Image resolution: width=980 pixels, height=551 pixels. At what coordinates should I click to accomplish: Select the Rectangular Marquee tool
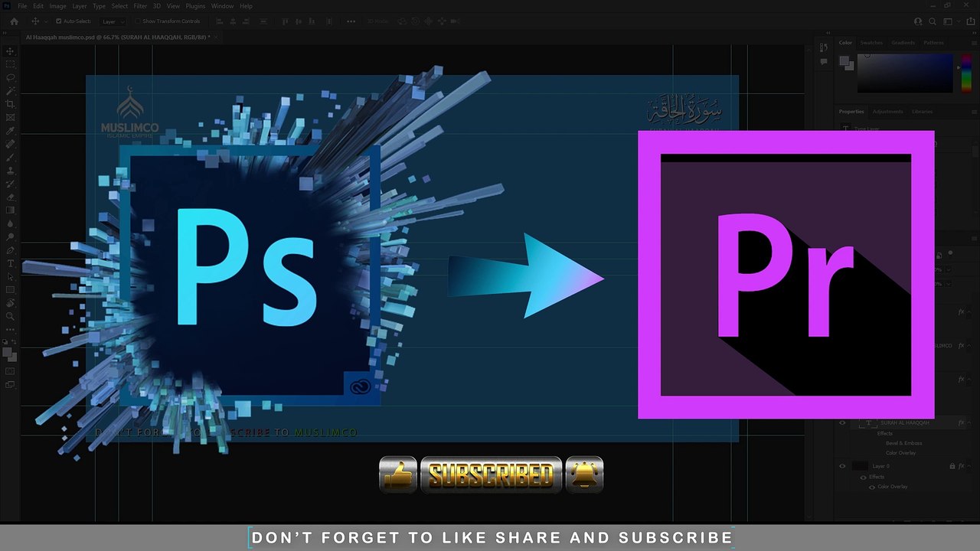coord(10,64)
